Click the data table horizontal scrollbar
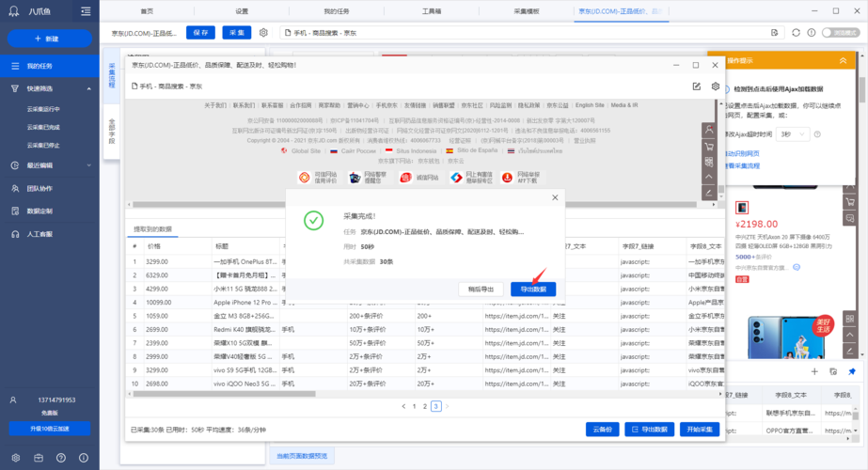The height and width of the screenshot is (470, 868). (x=224, y=394)
